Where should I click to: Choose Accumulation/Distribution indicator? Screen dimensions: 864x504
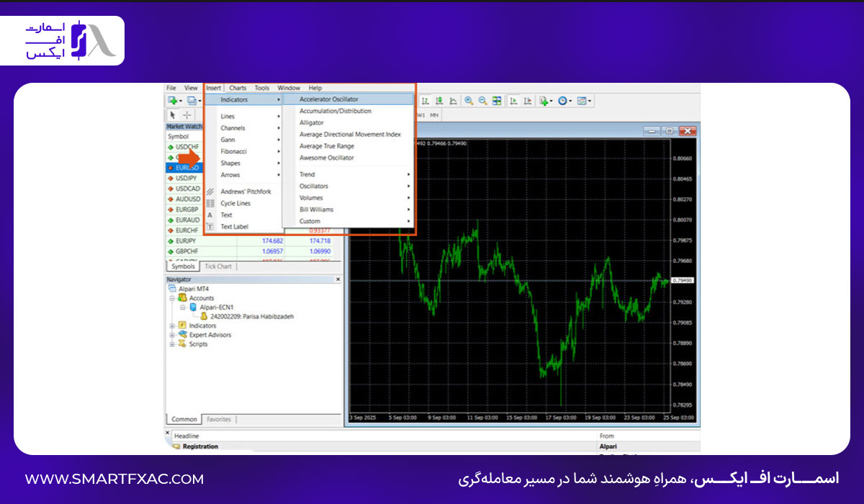(348, 111)
